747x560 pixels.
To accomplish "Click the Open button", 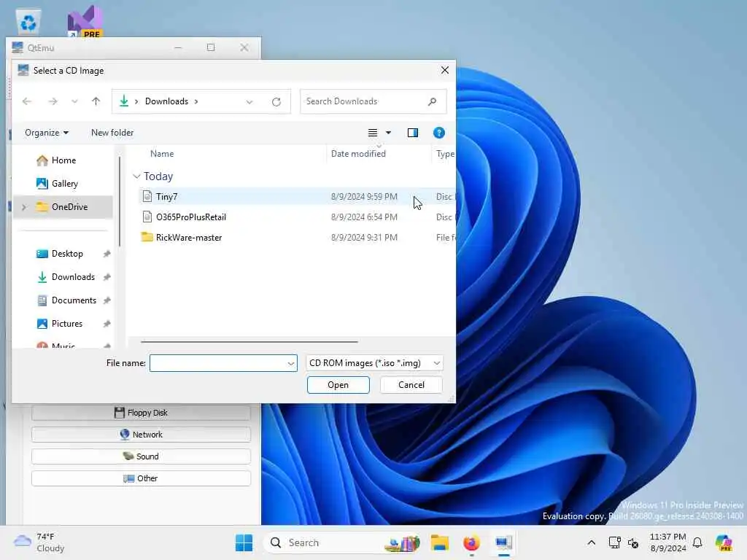I will click(338, 385).
